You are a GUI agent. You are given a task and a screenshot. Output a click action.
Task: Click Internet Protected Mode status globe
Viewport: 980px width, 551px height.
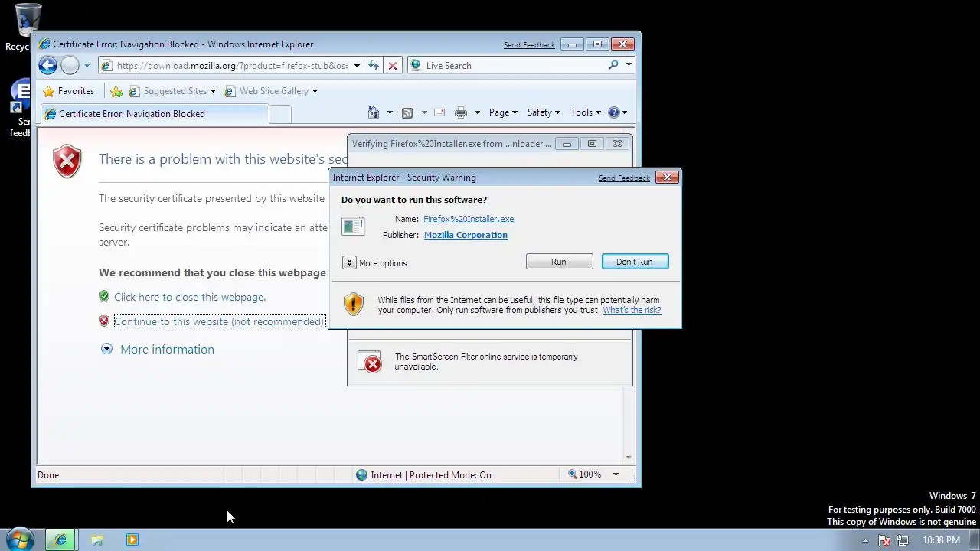pos(362,474)
